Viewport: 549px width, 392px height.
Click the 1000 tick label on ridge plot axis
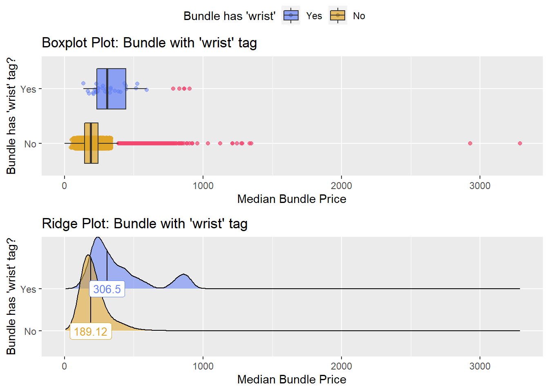[x=203, y=366]
